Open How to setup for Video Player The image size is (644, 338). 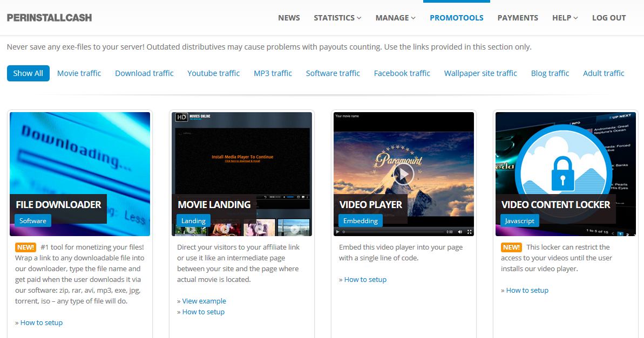pos(365,279)
